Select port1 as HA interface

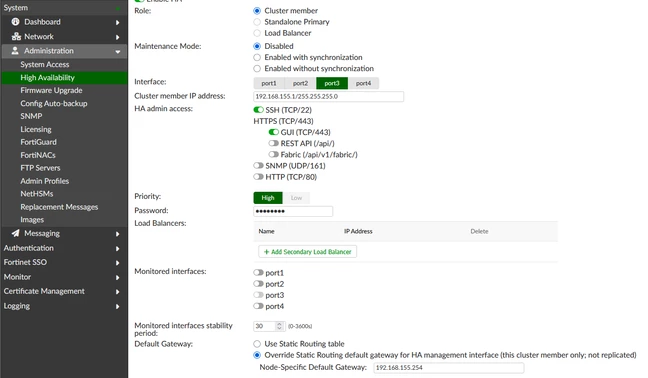[269, 83]
